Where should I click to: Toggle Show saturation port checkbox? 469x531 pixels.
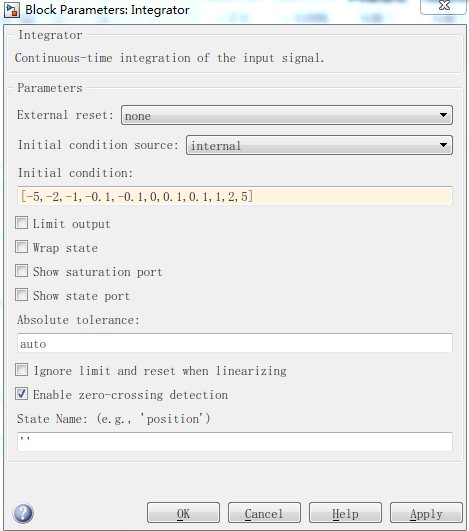click(21, 271)
